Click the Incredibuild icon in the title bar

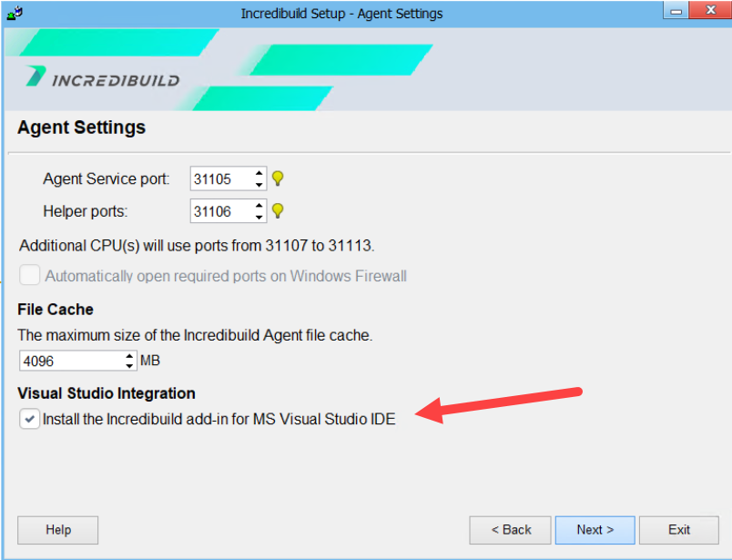coord(15,13)
